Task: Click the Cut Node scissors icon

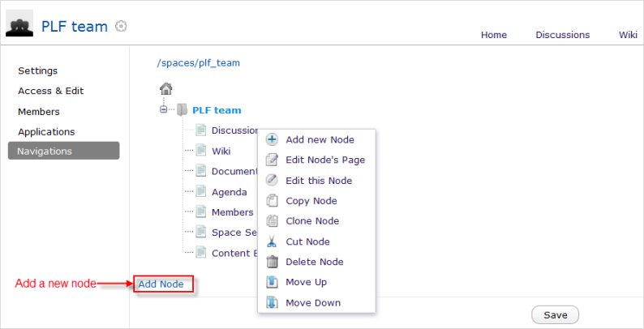Action: click(273, 241)
